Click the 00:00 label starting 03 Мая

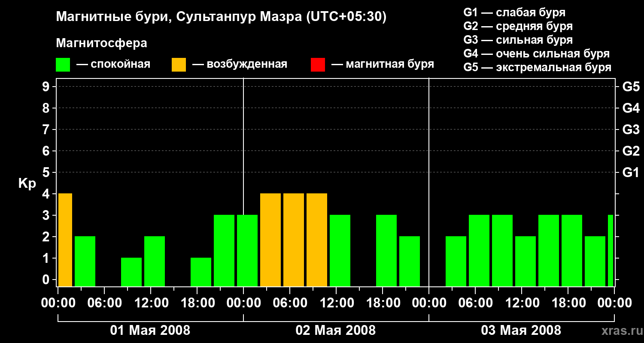pos(429,303)
